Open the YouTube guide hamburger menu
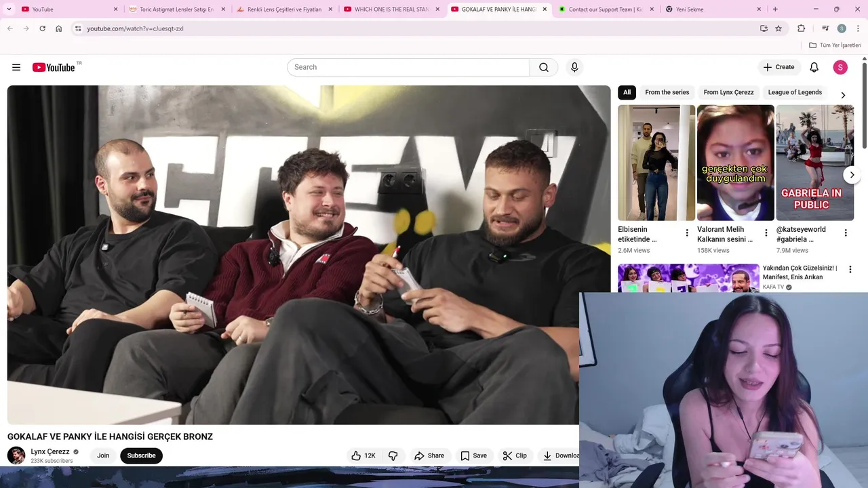The image size is (868, 488). [16, 67]
